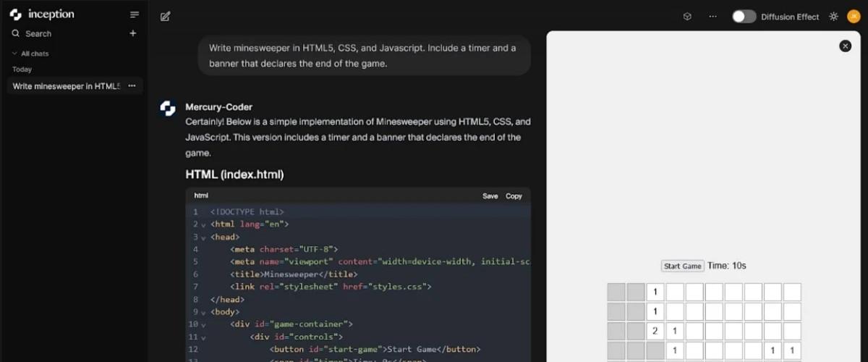Close the preview panel
Viewport: 868px width, 362px height.
click(845, 46)
